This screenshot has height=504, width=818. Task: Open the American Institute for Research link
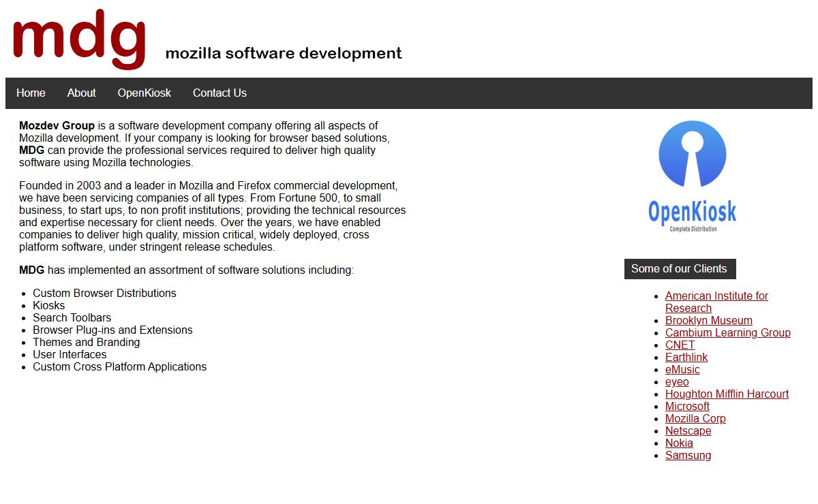[x=716, y=302]
